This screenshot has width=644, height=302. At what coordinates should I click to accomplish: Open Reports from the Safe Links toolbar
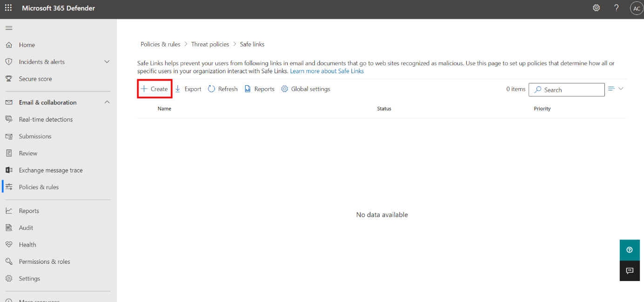[259, 89]
